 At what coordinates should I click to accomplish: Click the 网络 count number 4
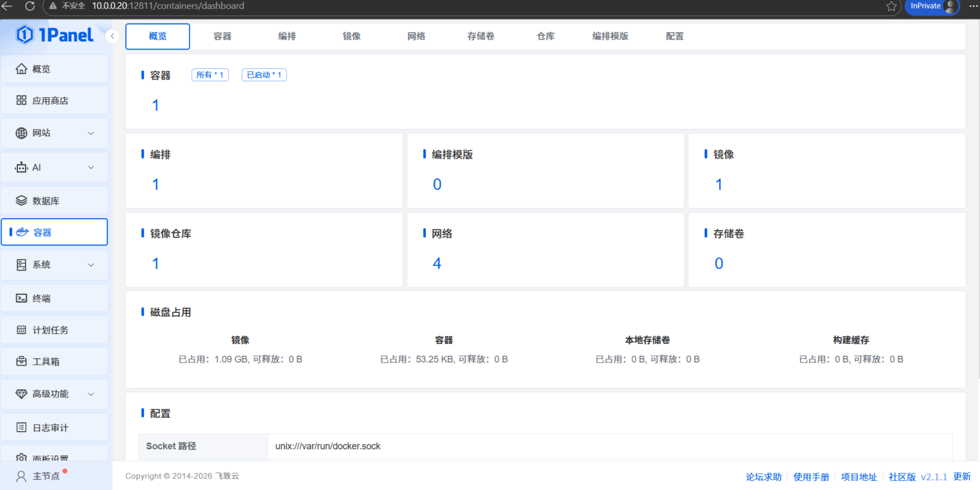[x=437, y=264]
